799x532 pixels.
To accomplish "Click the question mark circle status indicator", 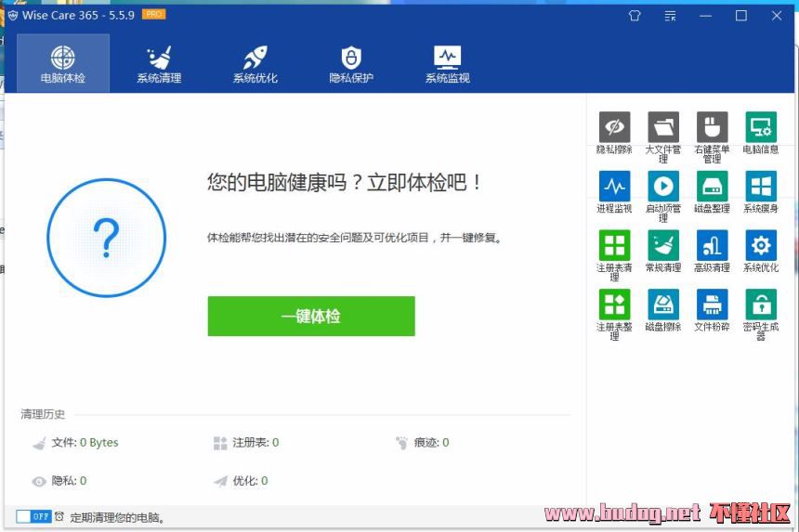I will [x=107, y=238].
